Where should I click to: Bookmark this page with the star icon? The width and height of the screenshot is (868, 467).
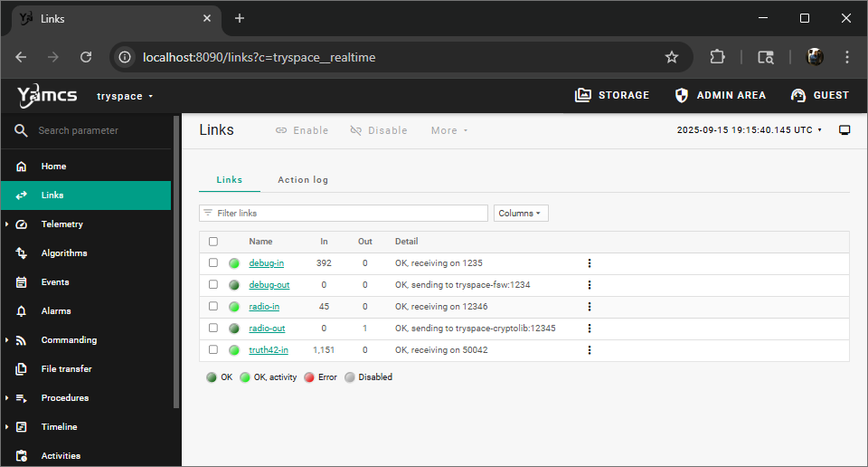672,57
